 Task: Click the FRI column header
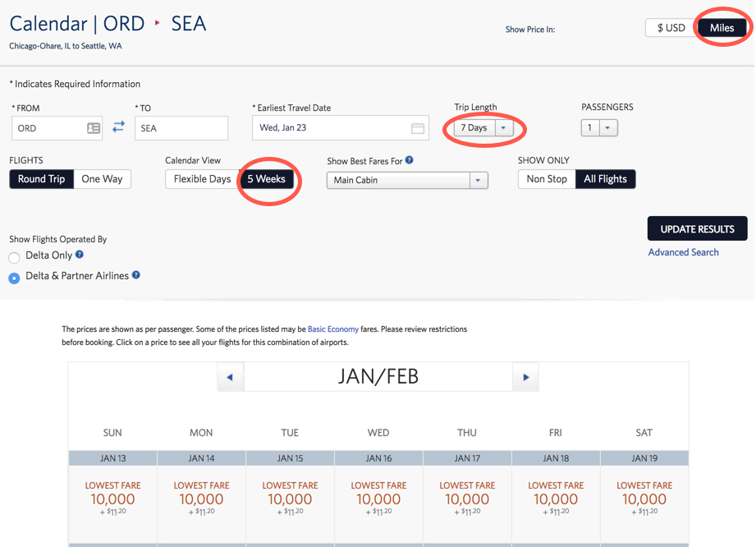point(556,433)
